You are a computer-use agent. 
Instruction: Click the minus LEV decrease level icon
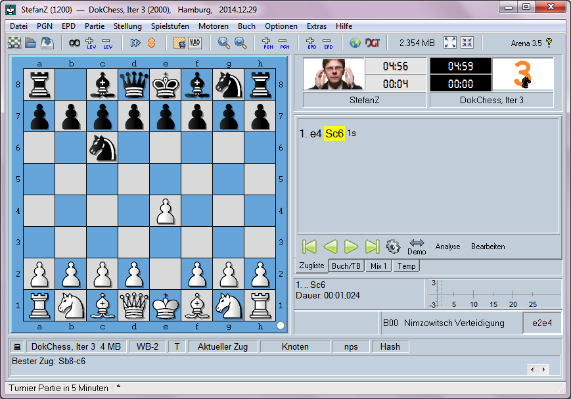[107, 43]
